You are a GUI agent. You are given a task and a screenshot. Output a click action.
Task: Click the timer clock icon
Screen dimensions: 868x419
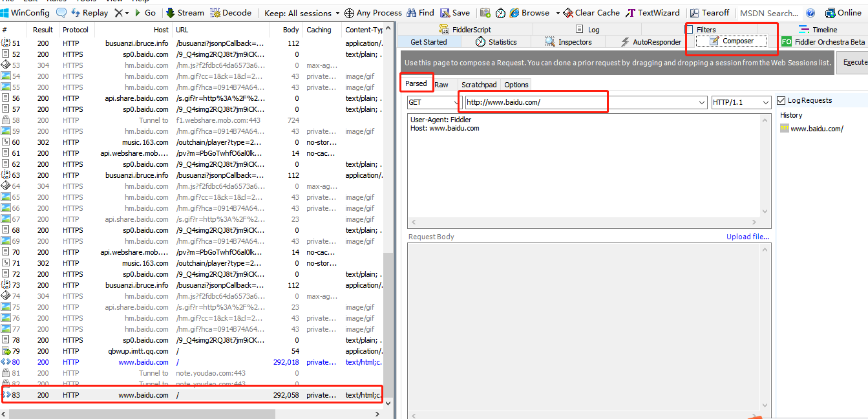click(x=500, y=13)
